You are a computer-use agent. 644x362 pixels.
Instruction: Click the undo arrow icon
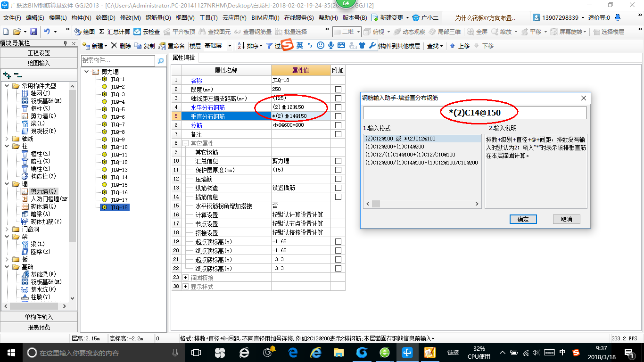[x=47, y=32]
